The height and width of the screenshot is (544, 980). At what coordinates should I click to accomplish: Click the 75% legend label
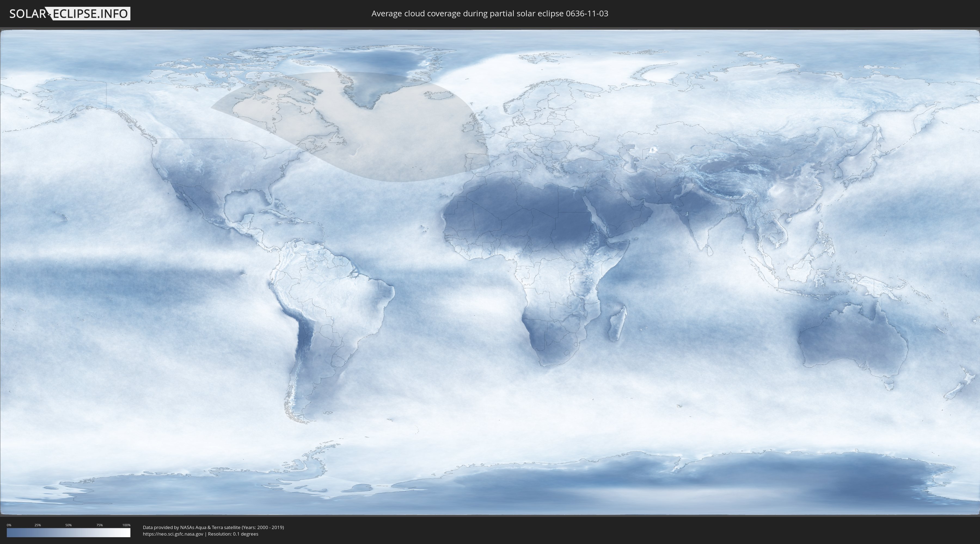(x=99, y=525)
